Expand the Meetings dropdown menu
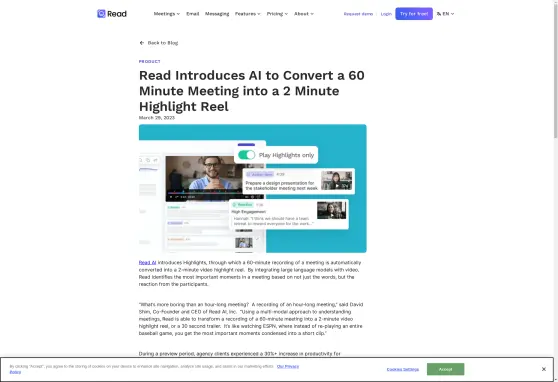 [x=167, y=14]
